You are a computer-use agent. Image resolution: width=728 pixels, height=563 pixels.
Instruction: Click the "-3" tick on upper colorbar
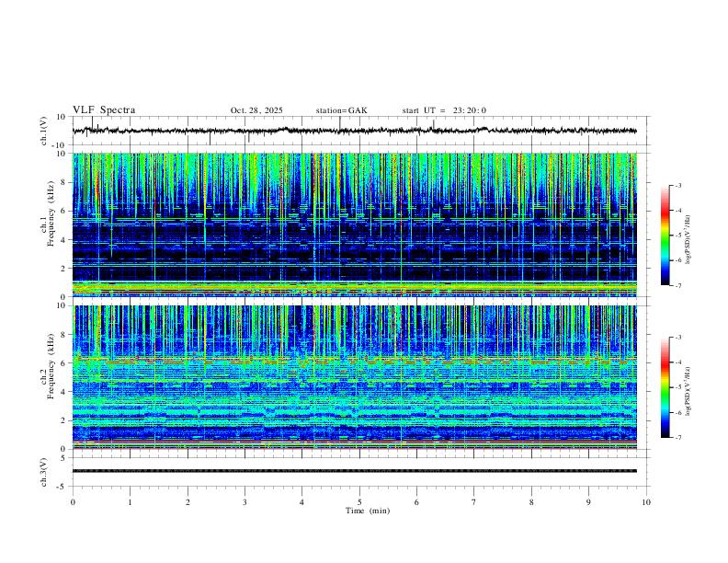[x=677, y=185]
